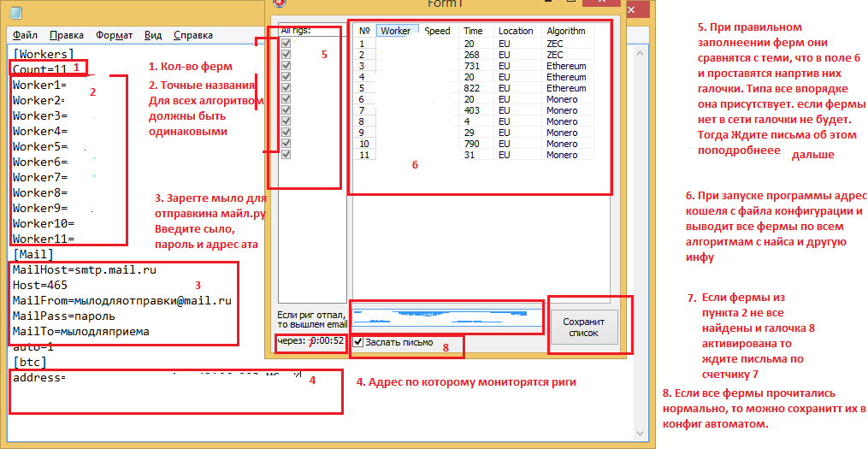Click the Algorithm column header
Screen dimensions: 868x449
(567, 31)
